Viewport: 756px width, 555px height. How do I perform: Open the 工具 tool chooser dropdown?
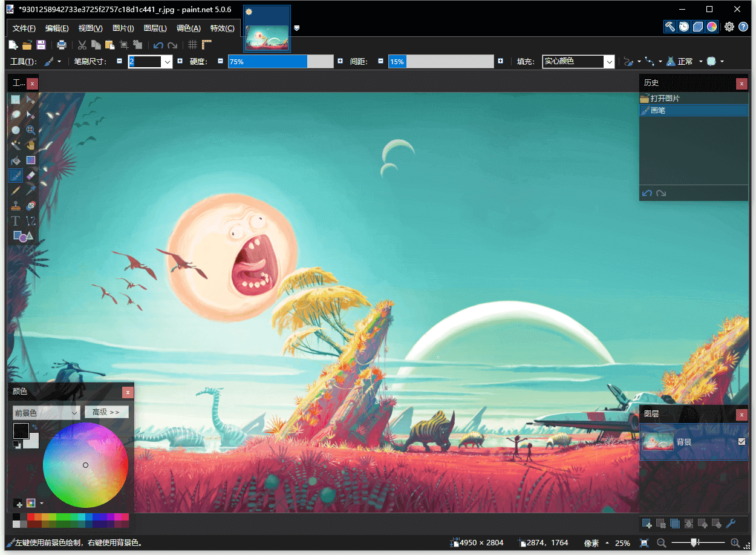(x=53, y=61)
